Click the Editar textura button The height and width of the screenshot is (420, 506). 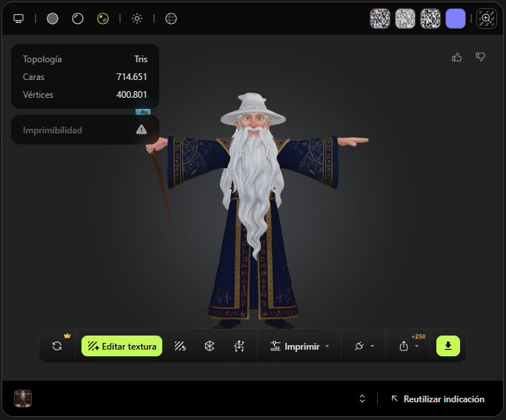point(121,346)
